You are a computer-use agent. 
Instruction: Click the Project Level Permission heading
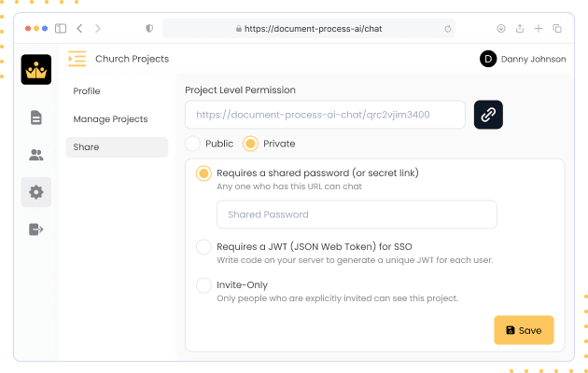pos(240,90)
